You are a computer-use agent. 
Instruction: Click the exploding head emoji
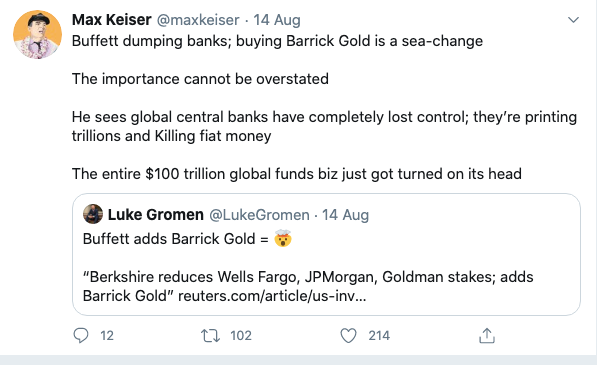[283, 239]
